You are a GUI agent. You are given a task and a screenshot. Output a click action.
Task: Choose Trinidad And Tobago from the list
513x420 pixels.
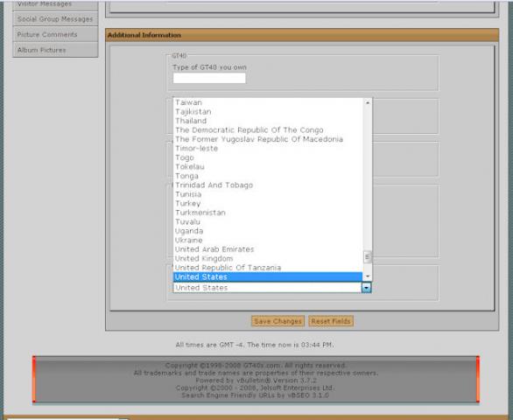pos(214,185)
